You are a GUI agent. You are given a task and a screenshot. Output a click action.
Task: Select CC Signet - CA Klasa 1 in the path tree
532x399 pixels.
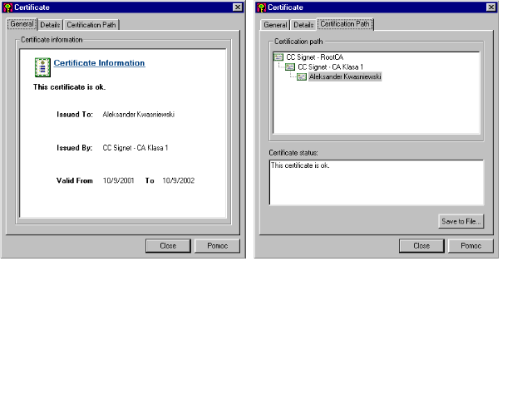pyautogui.click(x=331, y=66)
